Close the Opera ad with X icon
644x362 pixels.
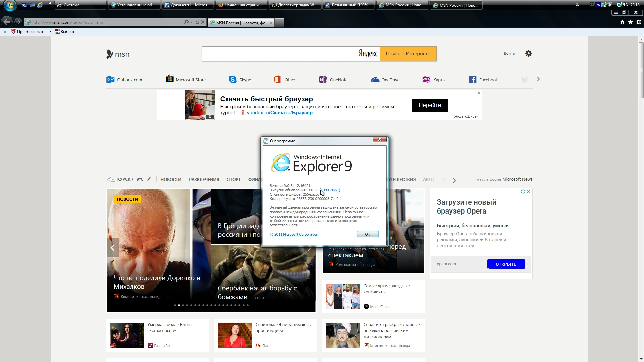[x=528, y=192]
